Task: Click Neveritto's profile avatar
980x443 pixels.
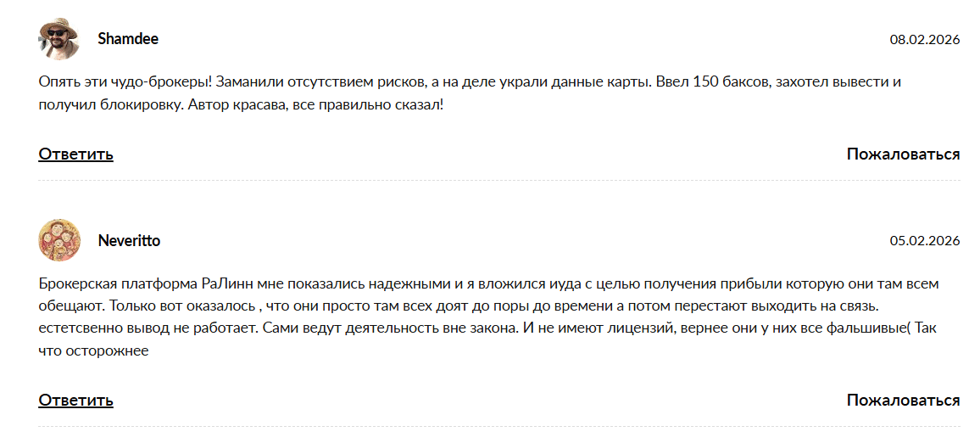Action: pos(59,241)
